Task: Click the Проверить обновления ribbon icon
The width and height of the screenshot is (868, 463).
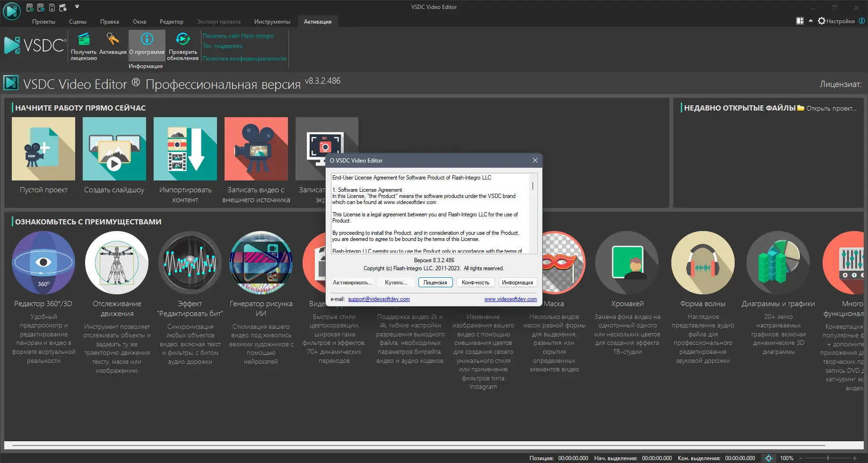Action: click(182, 46)
